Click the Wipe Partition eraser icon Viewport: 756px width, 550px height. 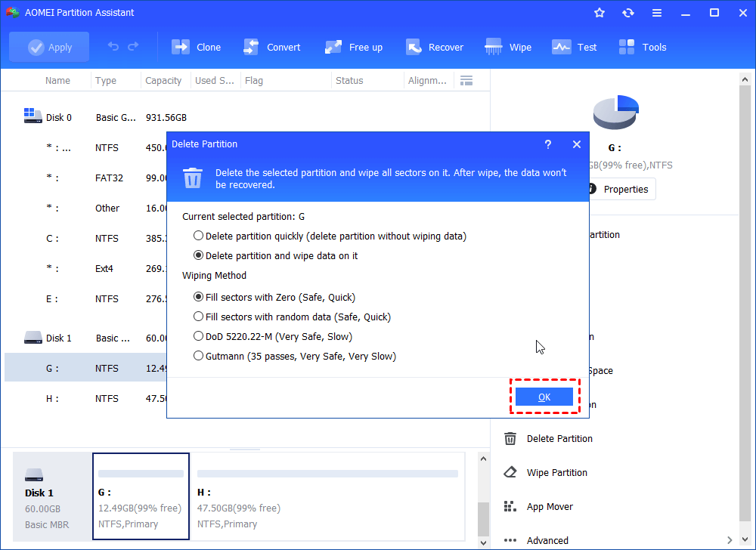(510, 472)
